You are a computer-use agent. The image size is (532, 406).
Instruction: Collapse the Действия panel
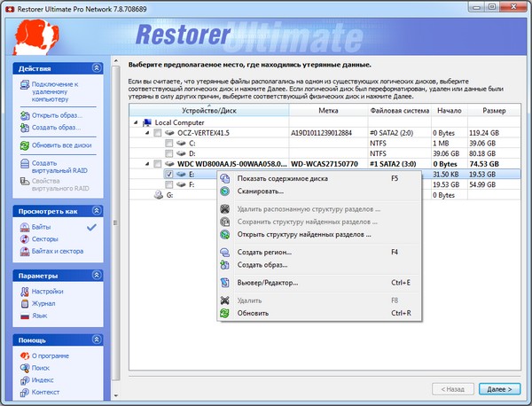[x=97, y=68]
